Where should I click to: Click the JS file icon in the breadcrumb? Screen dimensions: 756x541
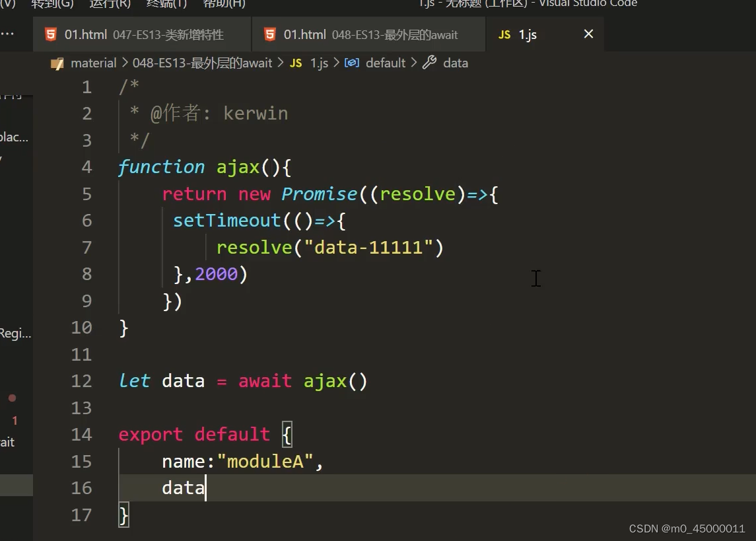pyautogui.click(x=296, y=63)
